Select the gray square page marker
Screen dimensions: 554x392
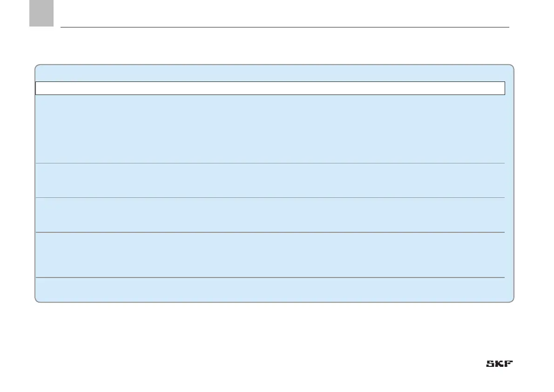41,13
